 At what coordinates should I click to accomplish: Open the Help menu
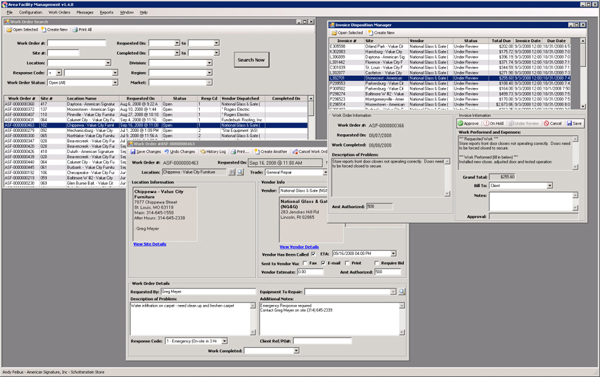point(143,13)
